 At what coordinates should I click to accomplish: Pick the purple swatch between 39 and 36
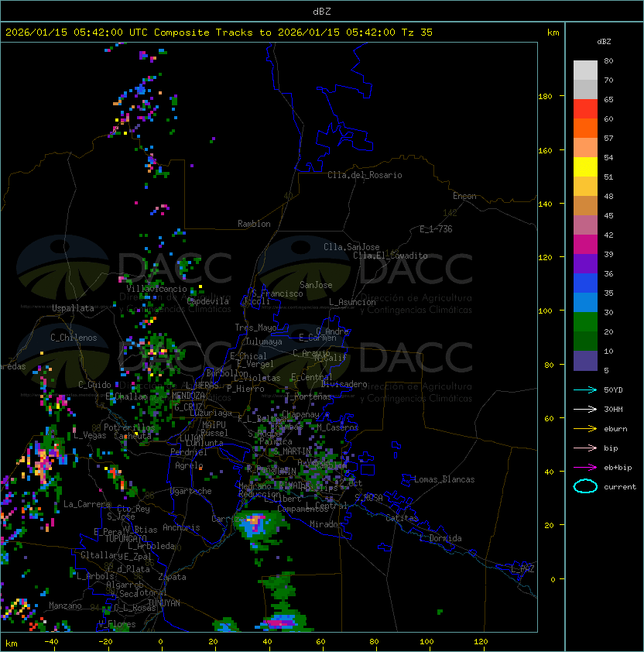pos(585,263)
